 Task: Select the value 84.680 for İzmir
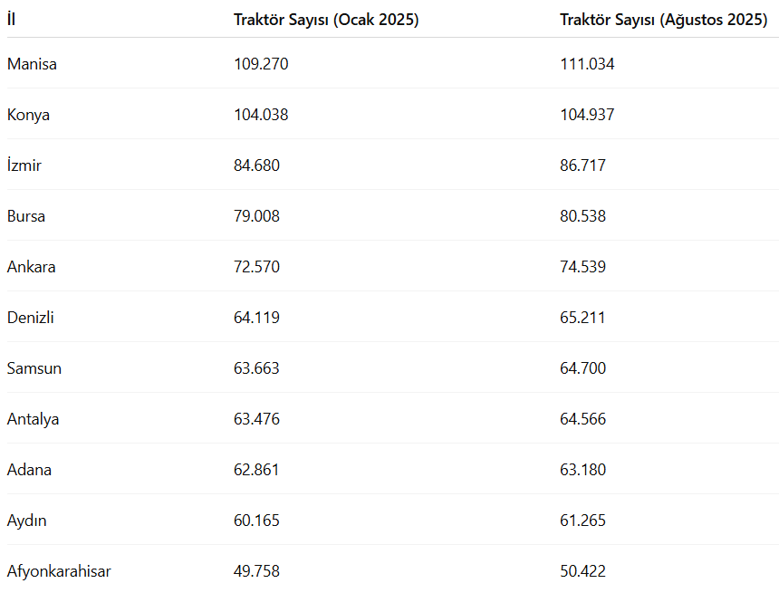257,166
